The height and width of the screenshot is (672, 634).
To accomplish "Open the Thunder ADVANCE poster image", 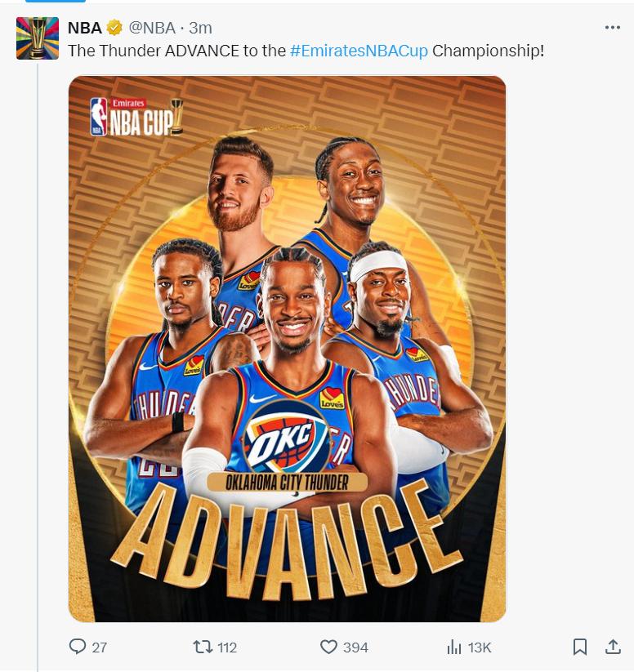I will coord(287,349).
